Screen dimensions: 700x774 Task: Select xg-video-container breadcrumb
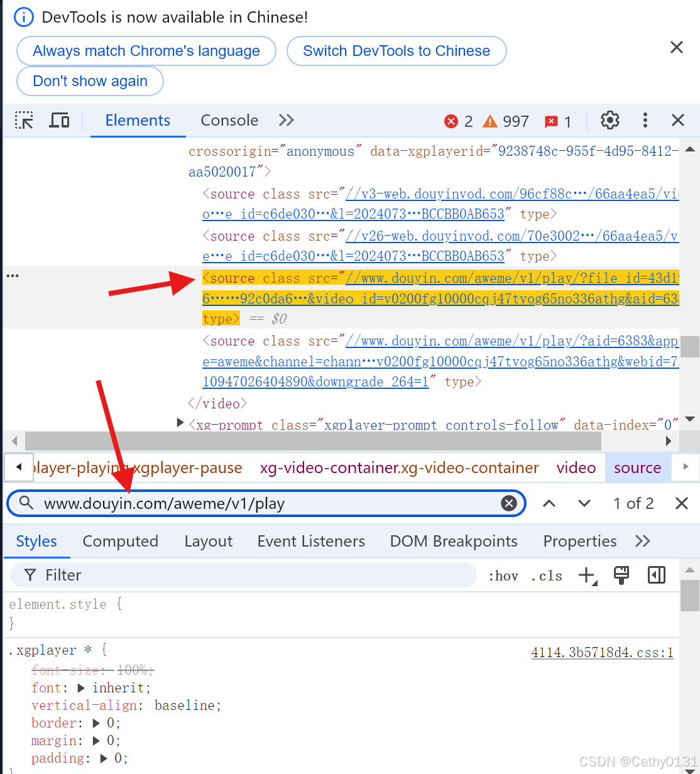[x=400, y=468]
